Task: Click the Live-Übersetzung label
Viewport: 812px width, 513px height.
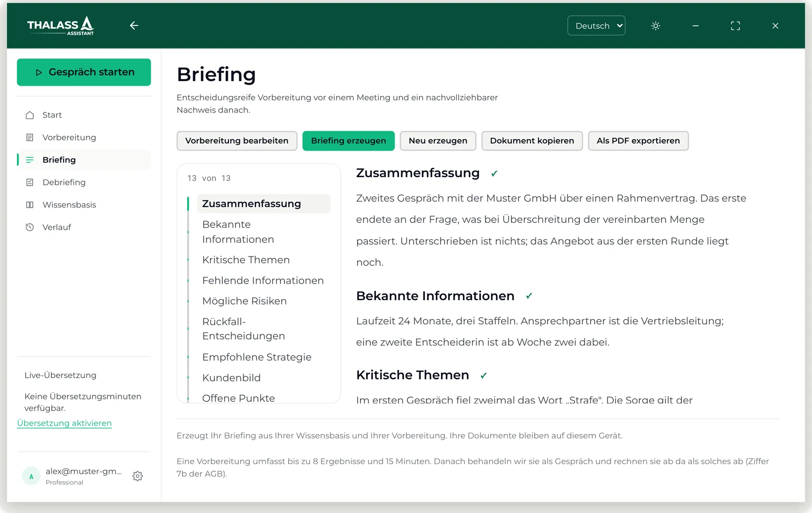Action: [60, 375]
